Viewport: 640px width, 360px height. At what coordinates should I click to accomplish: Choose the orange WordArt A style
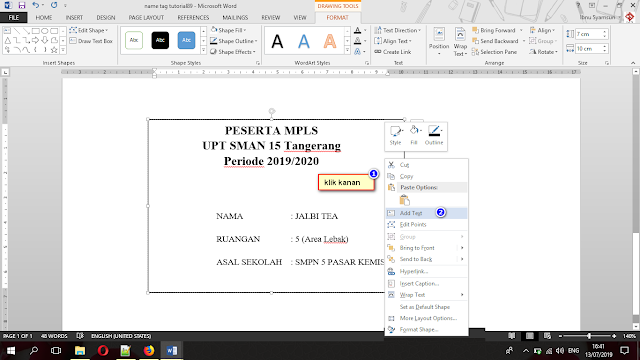(x=330, y=41)
